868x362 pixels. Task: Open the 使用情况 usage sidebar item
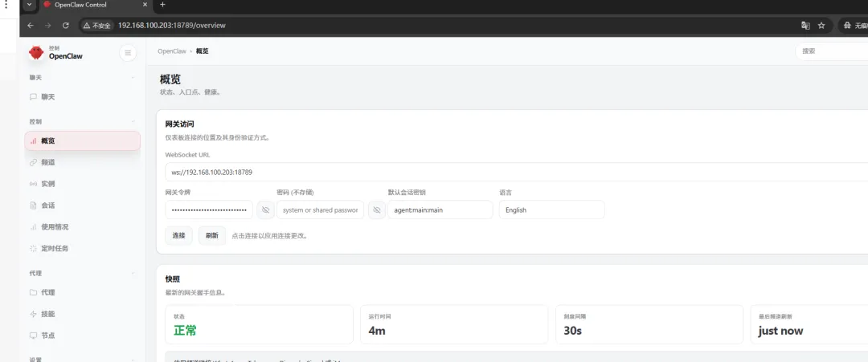coord(83,226)
